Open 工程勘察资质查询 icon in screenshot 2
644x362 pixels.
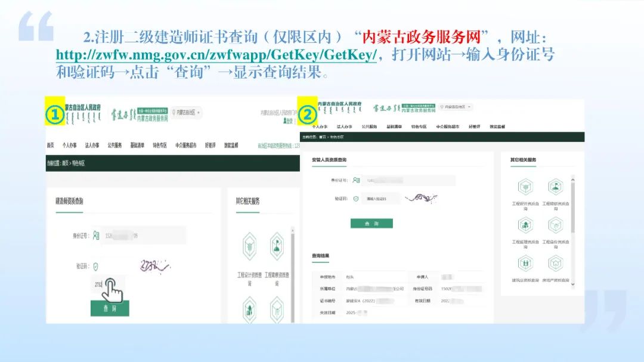[x=555, y=187]
